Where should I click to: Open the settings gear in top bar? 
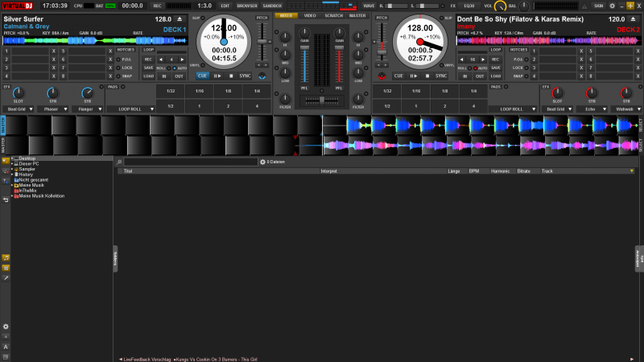(x=613, y=6)
